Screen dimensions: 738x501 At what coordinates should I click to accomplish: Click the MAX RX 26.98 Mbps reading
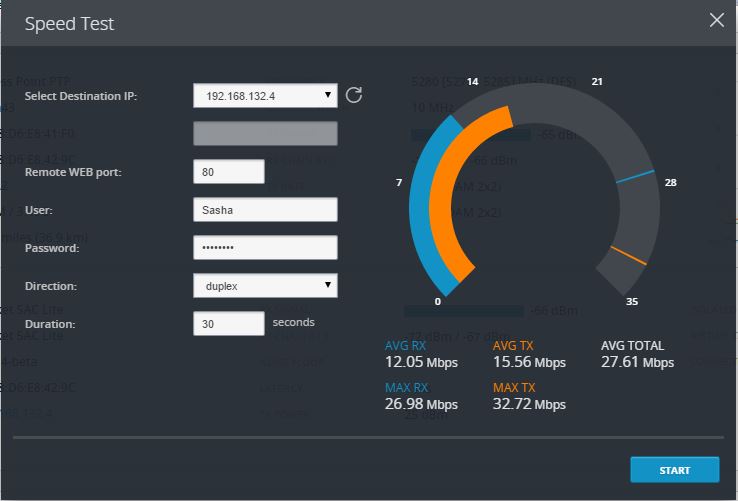[x=421, y=404]
